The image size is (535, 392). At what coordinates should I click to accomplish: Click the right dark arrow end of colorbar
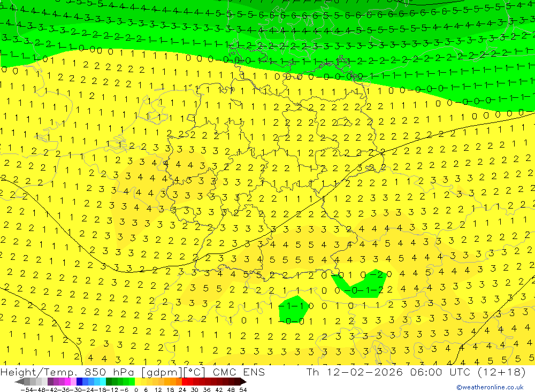click(243, 381)
